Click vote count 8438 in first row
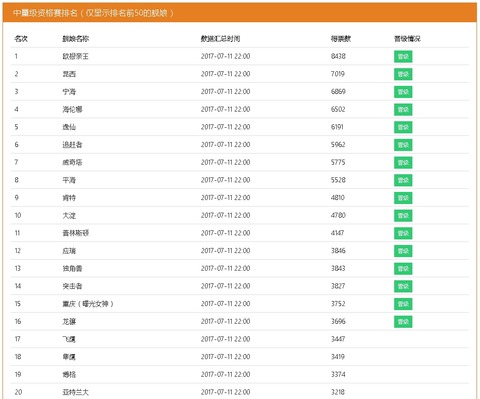Screen dimensions: 480x399 (338, 56)
